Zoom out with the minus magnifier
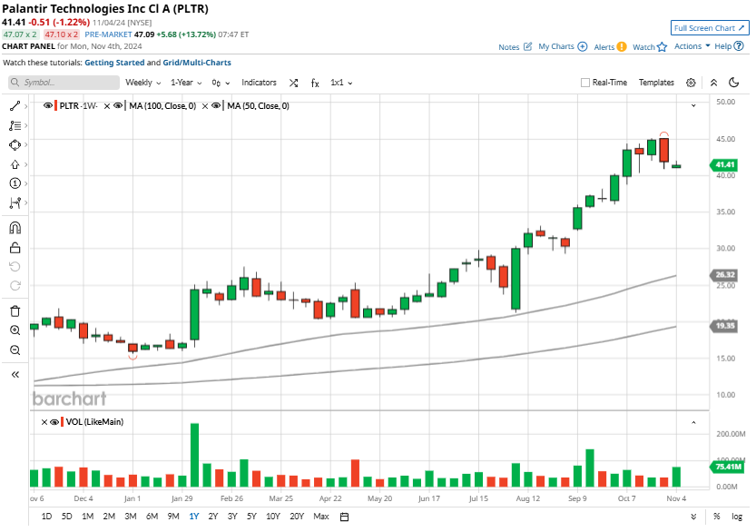 (x=15, y=350)
